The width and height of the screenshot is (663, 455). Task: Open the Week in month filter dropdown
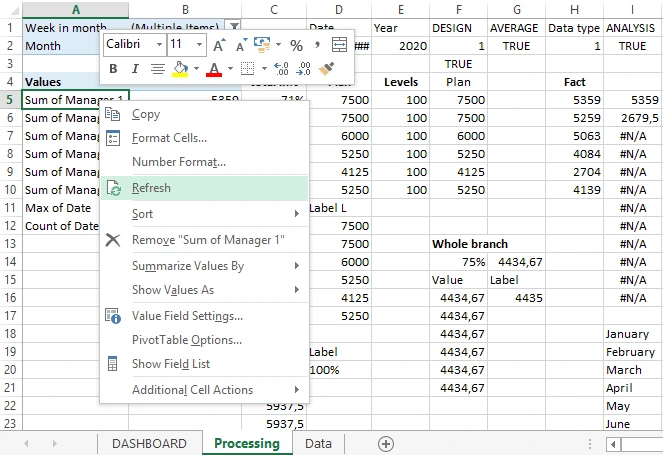[x=233, y=26]
